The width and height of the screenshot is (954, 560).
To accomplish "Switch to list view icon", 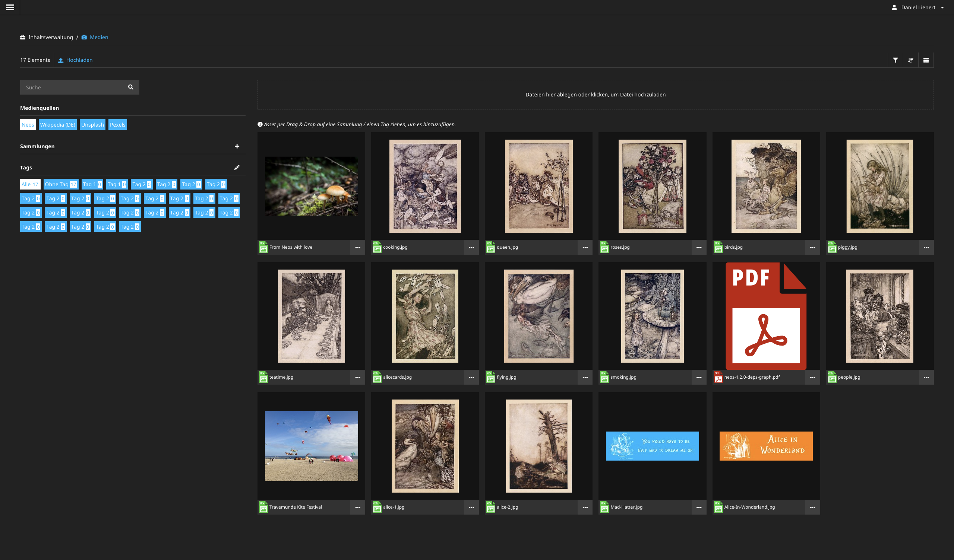I will pos(926,60).
